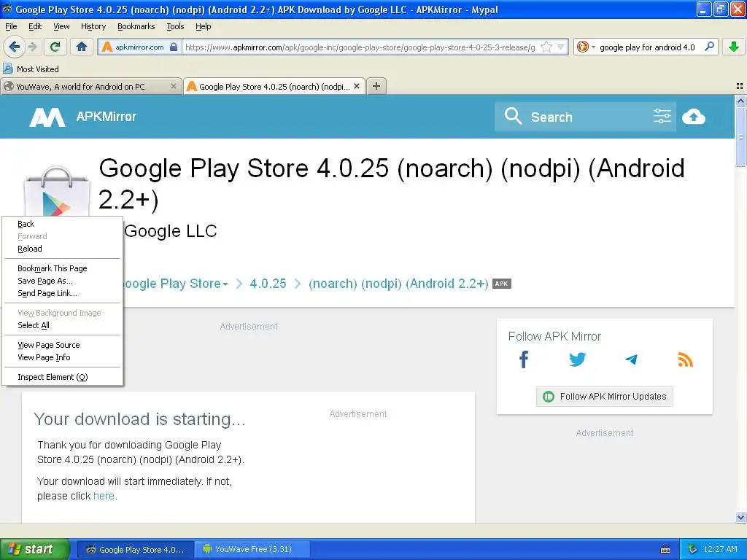Image resolution: width=747 pixels, height=560 pixels.
Task: Switch to YouWave Free taskbar button
Action: pyautogui.click(x=252, y=549)
